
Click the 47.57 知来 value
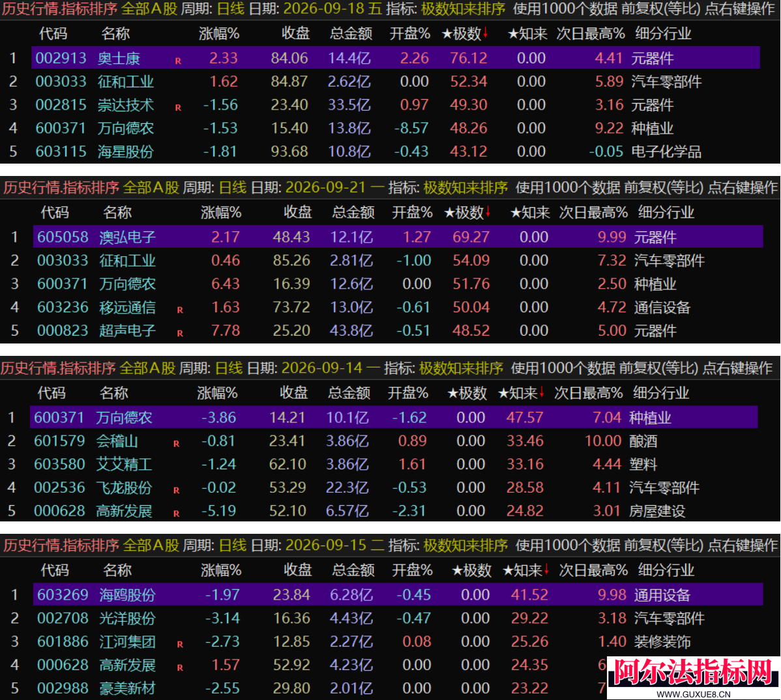tap(525, 418)
